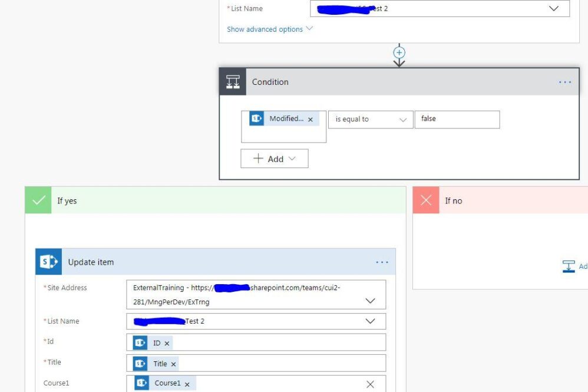Remove the ID dynamic content token
This screenshot has width=588, height=392.
pyautogui.click(x=167, y=343)
